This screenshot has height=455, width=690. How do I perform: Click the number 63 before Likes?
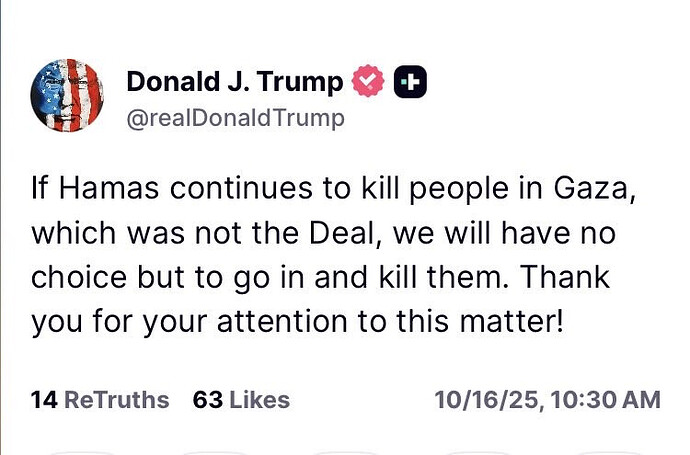tap(207, 400)
